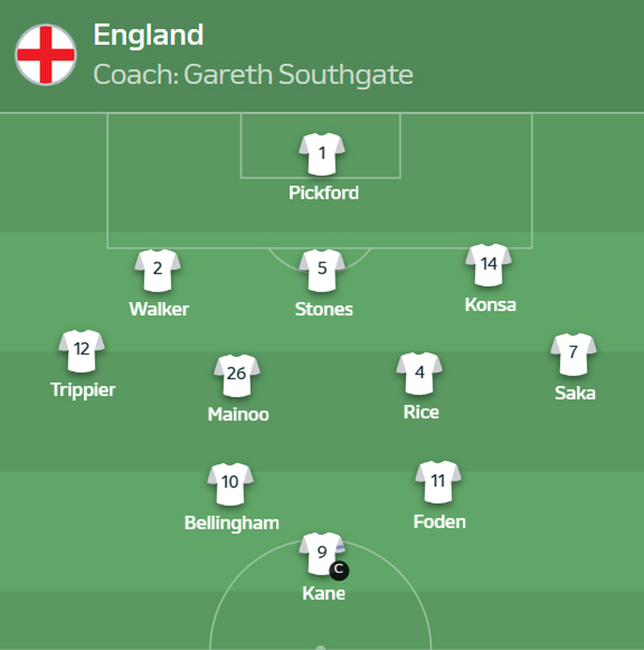
Task: Select Trippier's number 12 shirt icon
Action: tap(82, 351)
